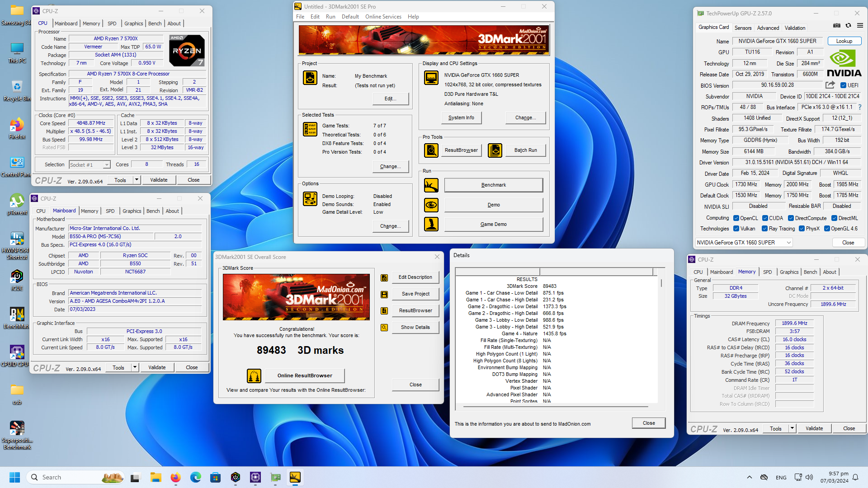Open the iCUE desktop shortcut
The image size is (868, 488).
(17, 280)
